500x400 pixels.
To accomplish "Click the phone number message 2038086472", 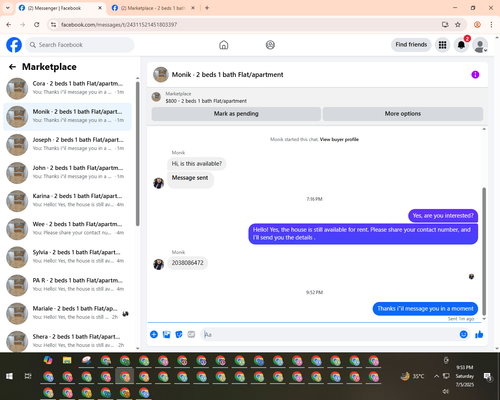I will 187,263.
